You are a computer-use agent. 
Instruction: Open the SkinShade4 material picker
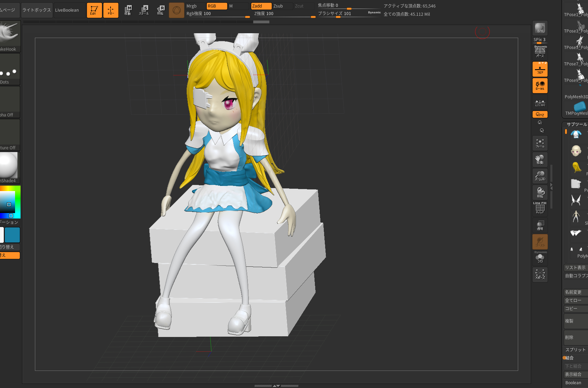click(10, 168)
